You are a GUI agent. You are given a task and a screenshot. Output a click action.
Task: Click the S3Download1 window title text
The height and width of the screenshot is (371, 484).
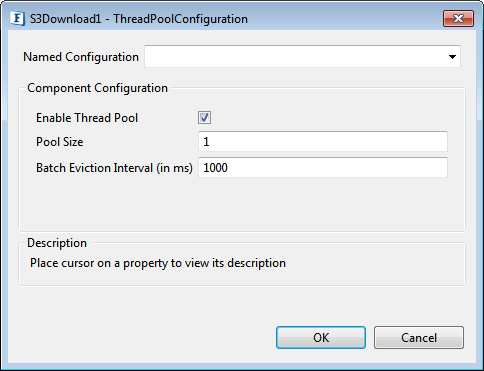[x=139, y=19]
